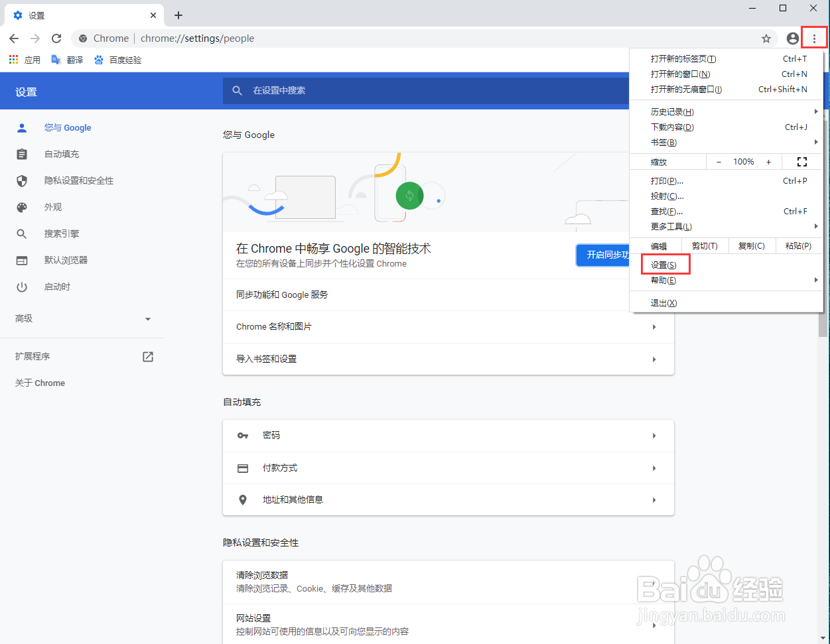
Task: Close the 设置 tab
Action: (153, 15)
